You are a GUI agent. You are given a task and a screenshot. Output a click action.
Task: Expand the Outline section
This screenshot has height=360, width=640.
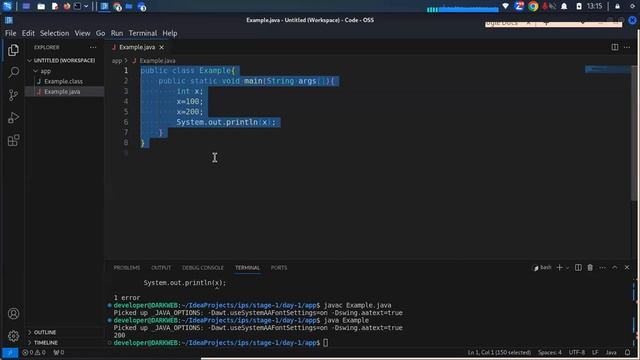pos(45,332)
